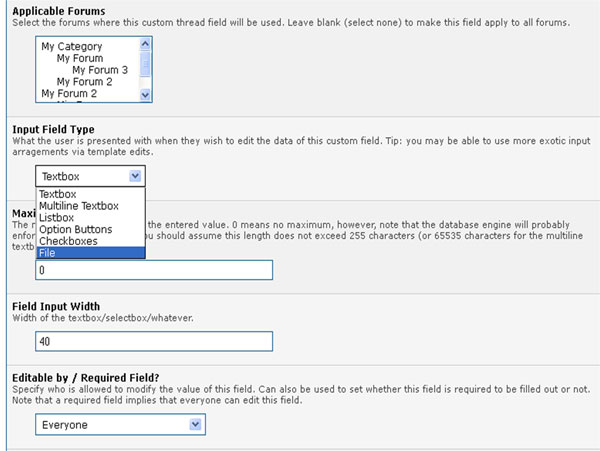Focus the Field Input Width textbox
The image size is (600, 451).
[x=153, y=342]
